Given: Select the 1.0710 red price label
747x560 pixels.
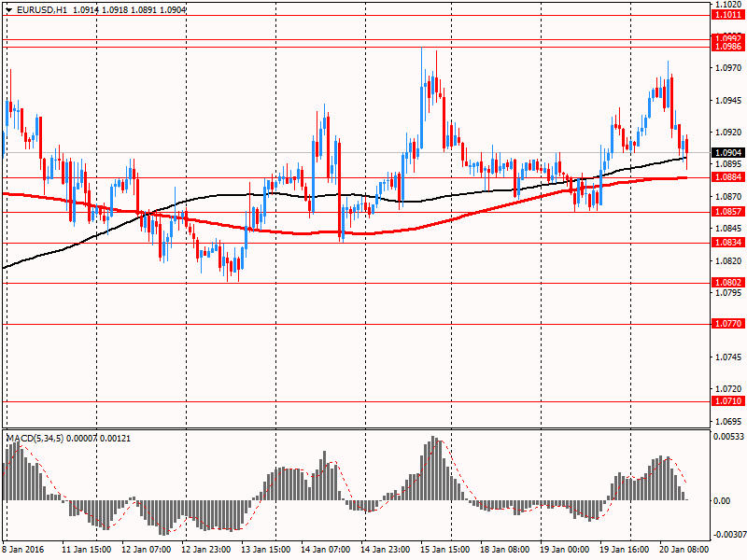Looking at the screenshot, I should (x=727, y=401).
